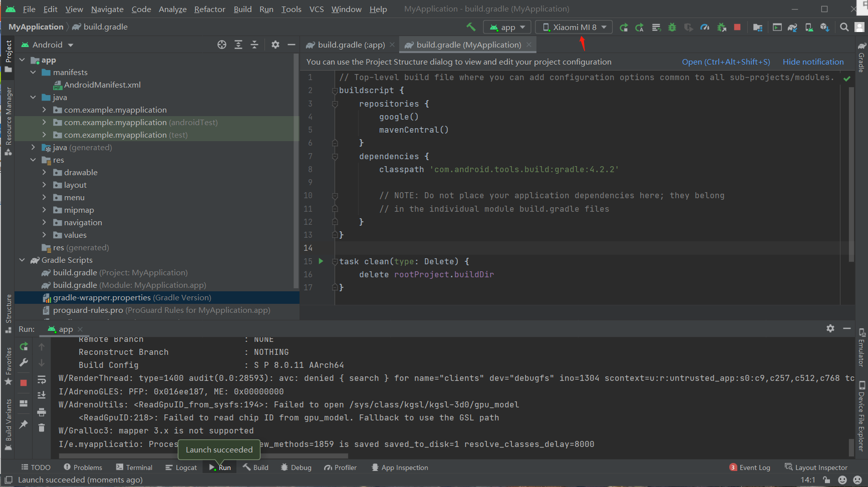Click Hide notification link
This screenshot has width=868, height=487.
pyautogui.click(x=813, y=62)
